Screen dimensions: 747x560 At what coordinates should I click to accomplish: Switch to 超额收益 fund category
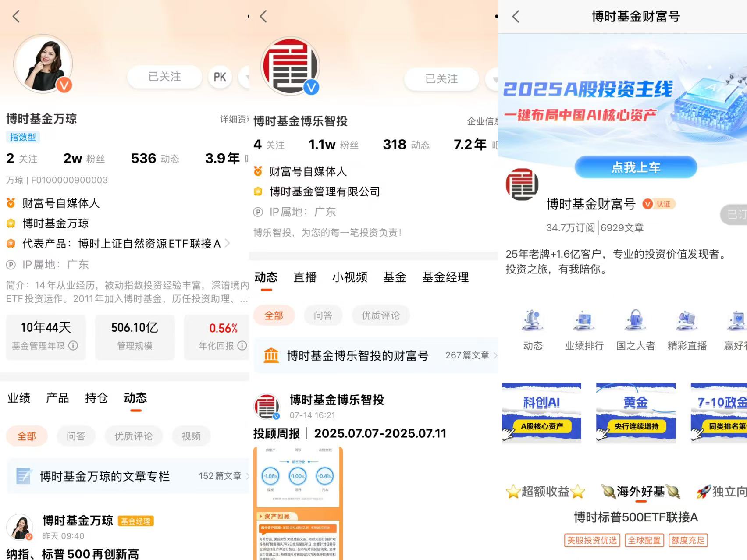pos(545,492)
